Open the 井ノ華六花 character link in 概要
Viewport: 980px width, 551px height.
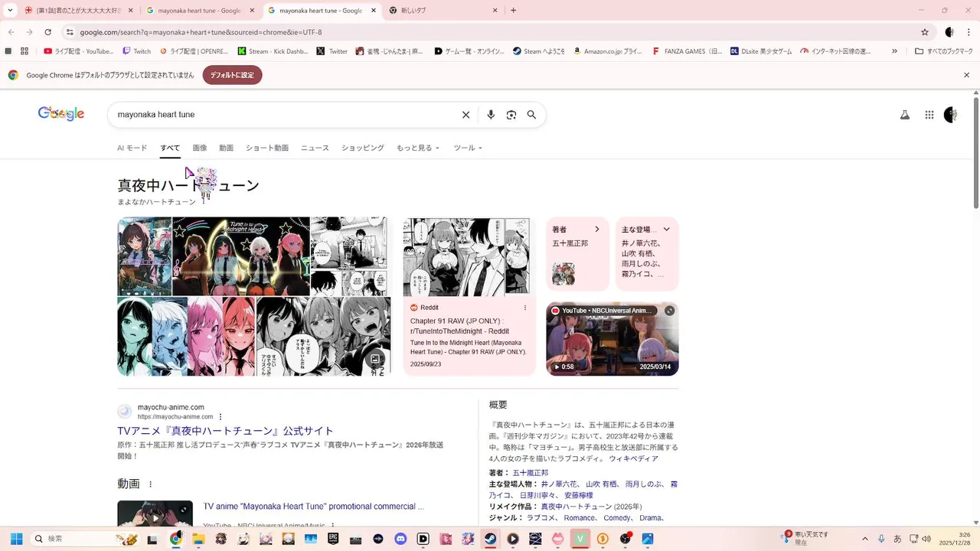[x=560, y=484]
